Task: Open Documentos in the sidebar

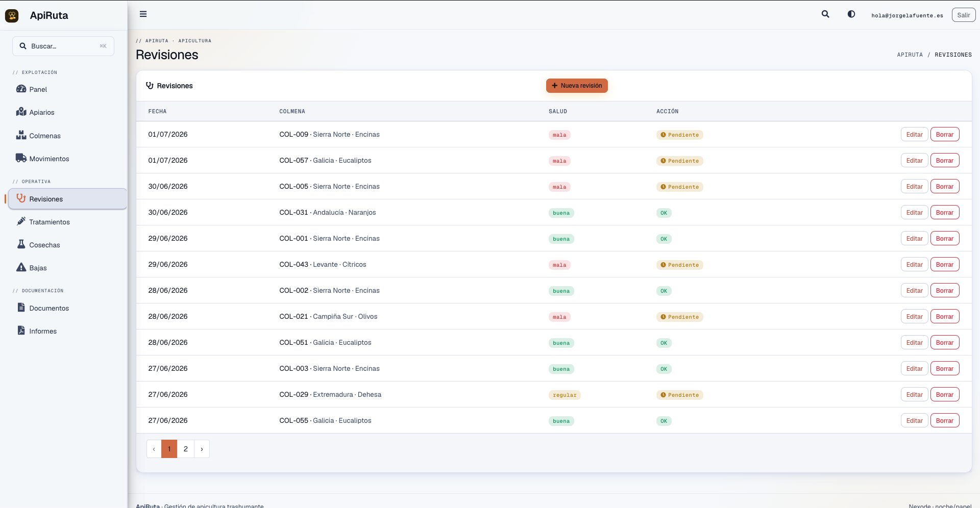Action: point(67,308)
